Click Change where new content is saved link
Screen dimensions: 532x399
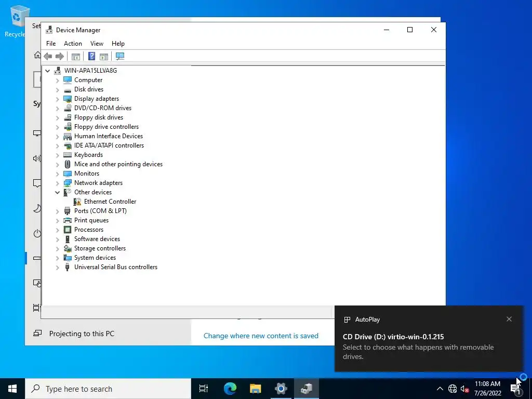tap(261, 336)
